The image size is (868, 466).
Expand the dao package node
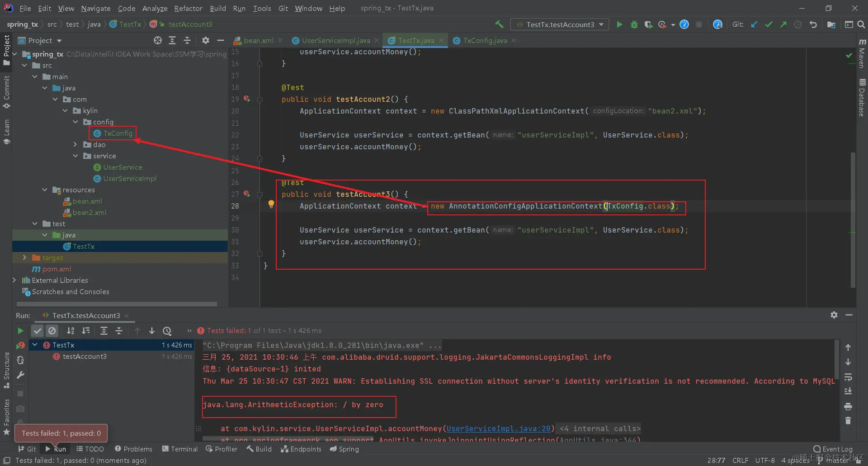click(x=75, y=145)
